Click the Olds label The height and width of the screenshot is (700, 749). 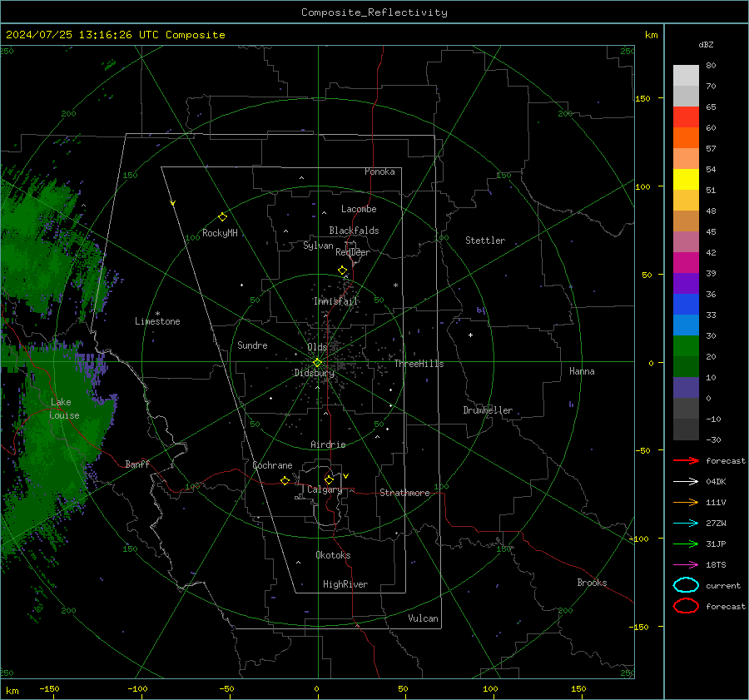pyautogui.click(x=317, y=347)
